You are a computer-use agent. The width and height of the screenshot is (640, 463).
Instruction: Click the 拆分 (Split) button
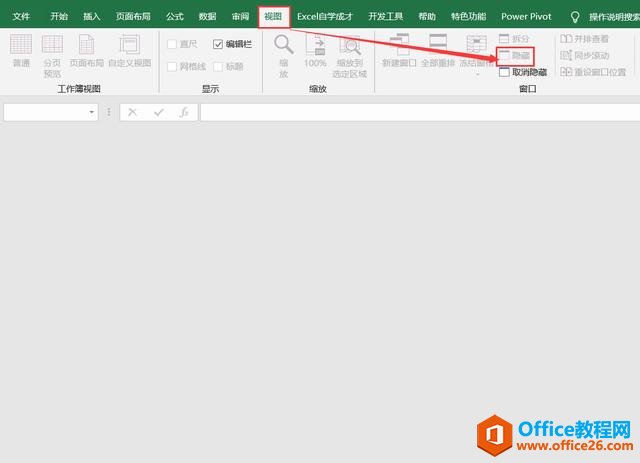coord(514,39)
